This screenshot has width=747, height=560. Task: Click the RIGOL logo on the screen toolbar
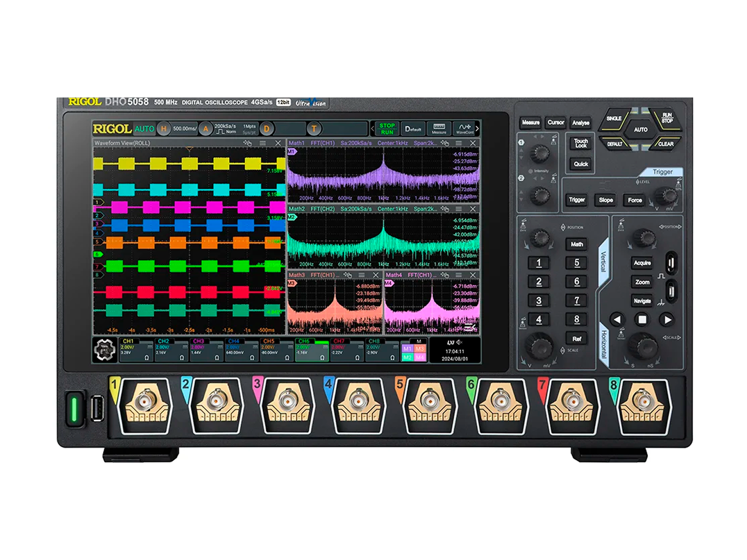[112, 129]
